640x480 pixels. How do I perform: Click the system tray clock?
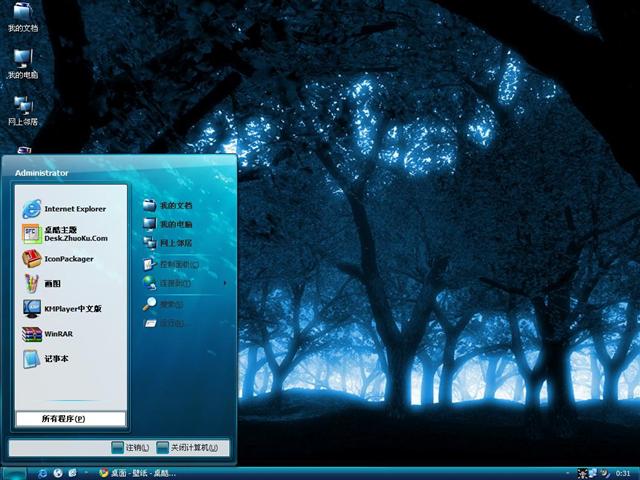point(623,473)
